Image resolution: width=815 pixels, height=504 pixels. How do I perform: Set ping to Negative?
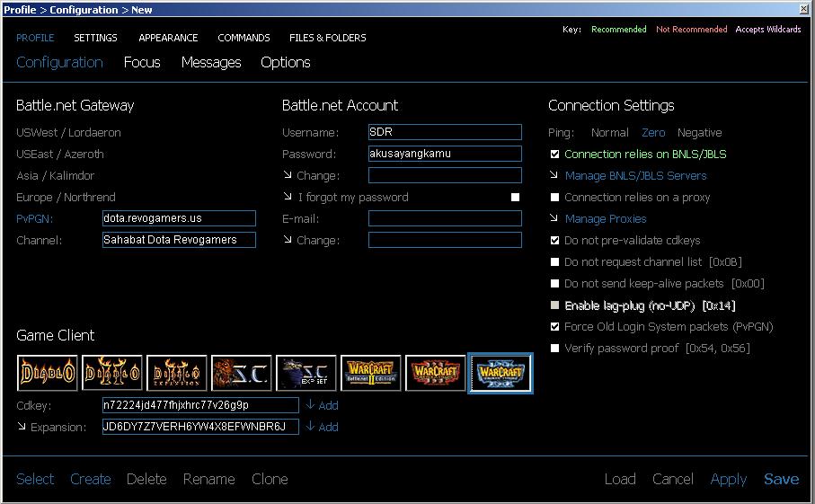700,132
